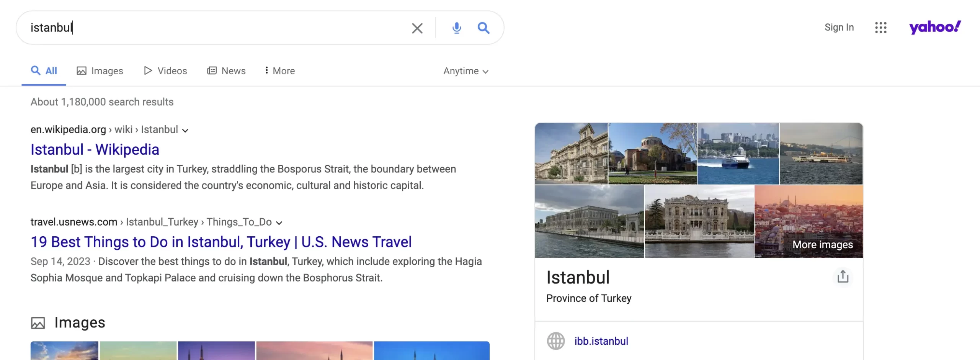Click the 'Province of Turkey' subtitle
The image size is (980, 360).
point(589,298)
